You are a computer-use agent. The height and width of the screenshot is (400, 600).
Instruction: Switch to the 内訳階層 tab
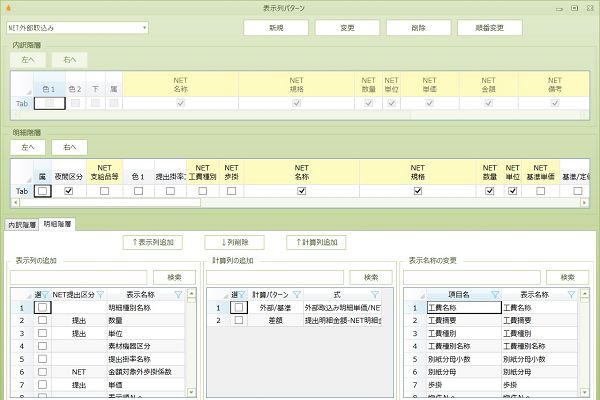[22, 225]
